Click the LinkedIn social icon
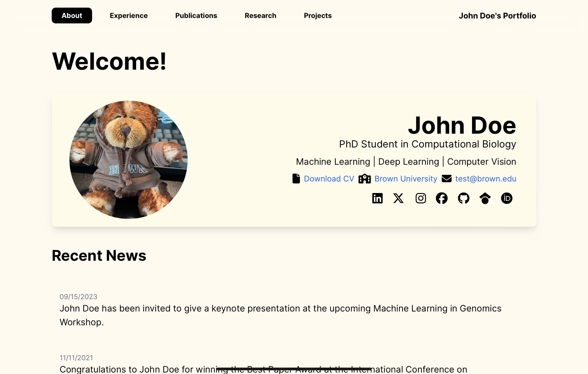Image resolution: width=588 pixels, height=374 pixels. tap(377, 198)
